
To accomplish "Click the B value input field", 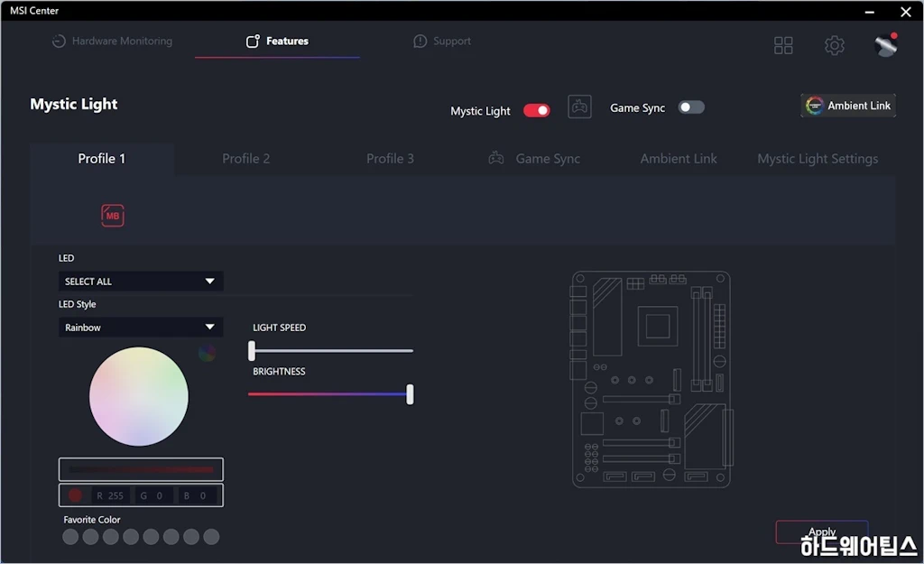I will (x=198, y=495).
